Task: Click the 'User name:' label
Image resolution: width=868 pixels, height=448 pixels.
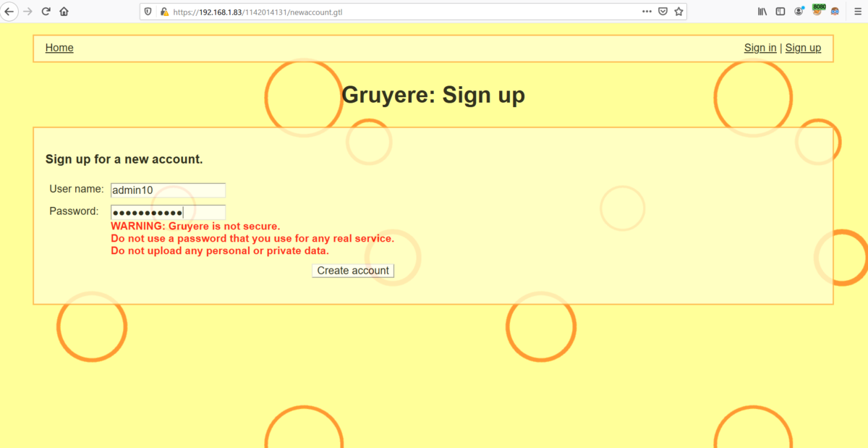Action: coord(77,189)
